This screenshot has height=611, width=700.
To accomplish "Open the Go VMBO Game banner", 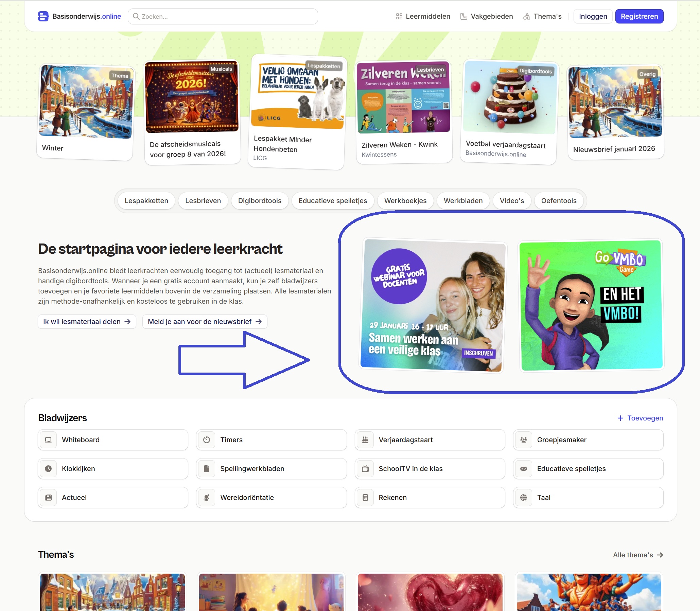I will coord(591,305).
